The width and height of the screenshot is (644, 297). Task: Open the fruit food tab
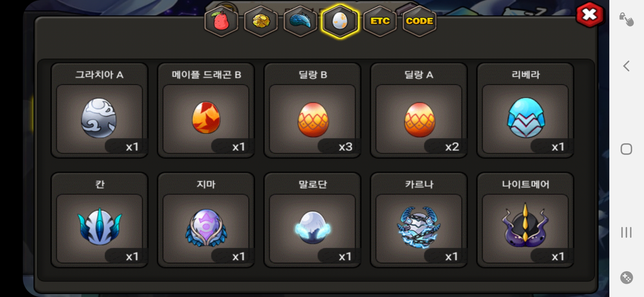221,21
